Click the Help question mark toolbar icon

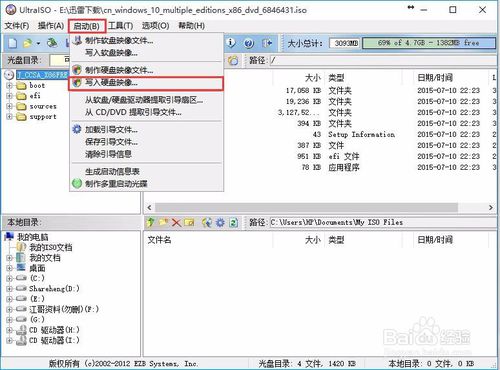249,43
